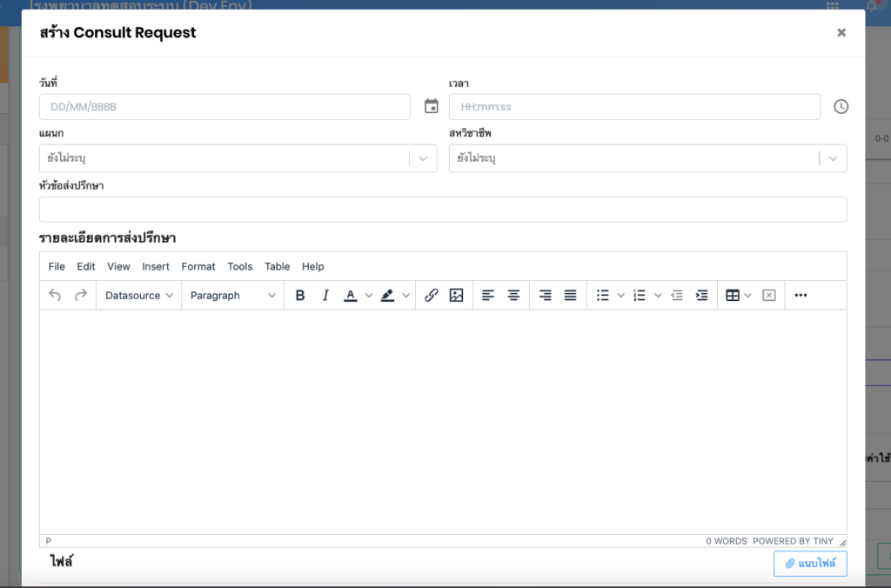Screen dimensions: 891x588
Task: Click the redo arrow icon
Action: coord(81,295)
